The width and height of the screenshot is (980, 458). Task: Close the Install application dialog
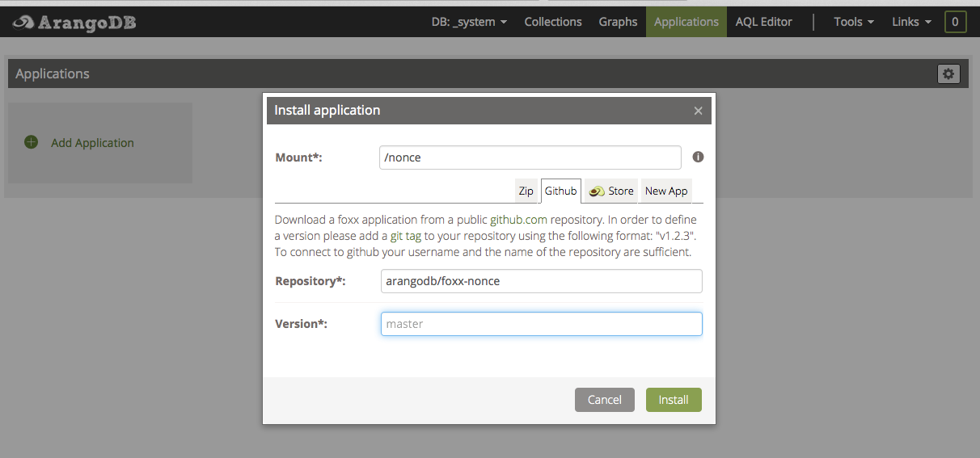(698, 111)
